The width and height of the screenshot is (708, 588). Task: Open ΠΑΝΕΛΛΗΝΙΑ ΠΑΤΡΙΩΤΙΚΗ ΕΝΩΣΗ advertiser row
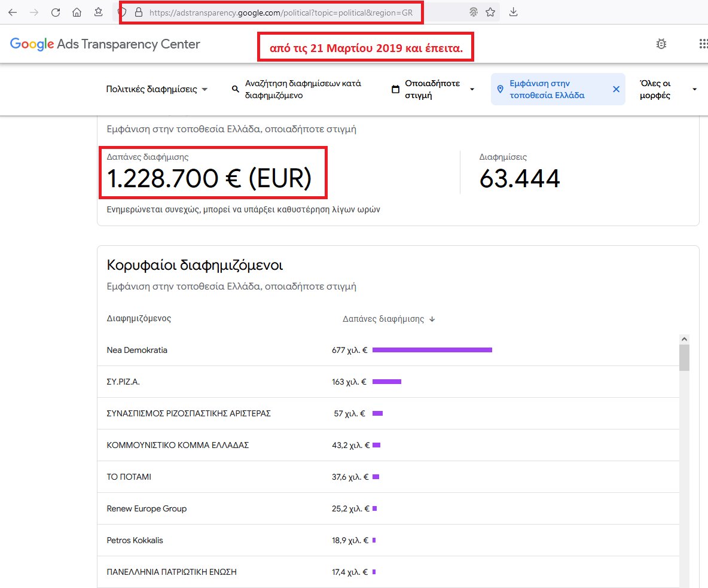pos(388,572)
